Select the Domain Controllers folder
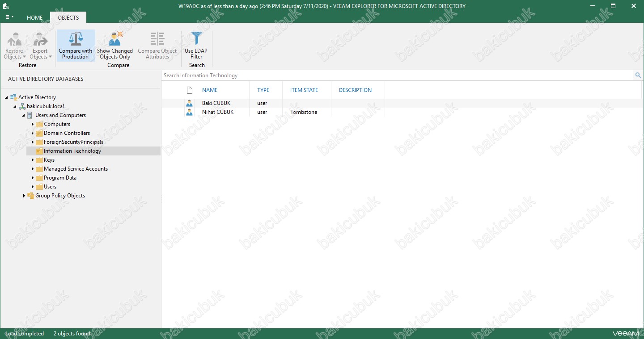Screen dimensions: 644x339 point(67,133)
